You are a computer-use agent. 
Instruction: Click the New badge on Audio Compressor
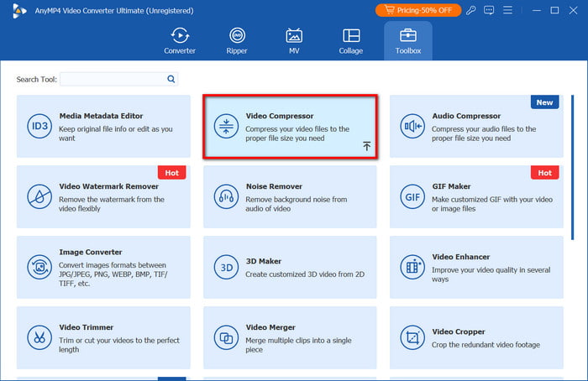click(544, 102)
